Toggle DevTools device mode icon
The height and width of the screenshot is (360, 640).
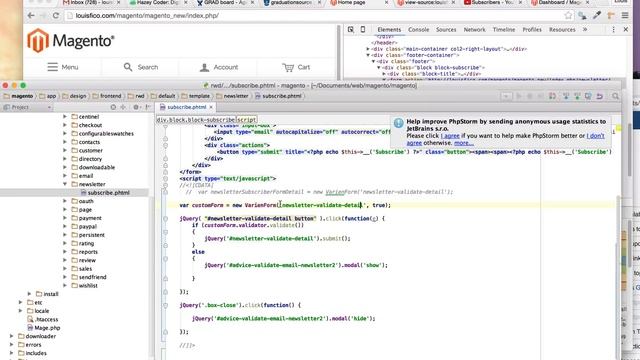[x=363, y=29]
